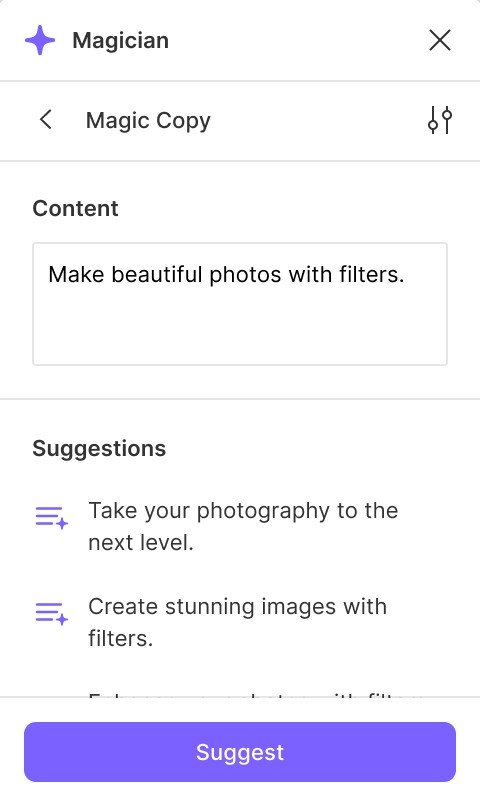Screen dimensions: 480x806
Task: Click the partially hidden third suggestion
Action: tap(255, 694)
